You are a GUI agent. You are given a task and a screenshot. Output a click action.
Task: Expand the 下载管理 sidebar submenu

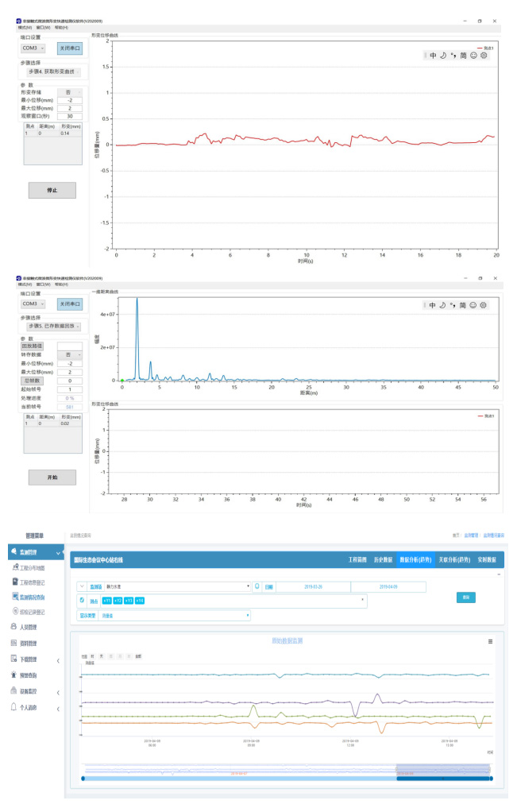point(59,659)
